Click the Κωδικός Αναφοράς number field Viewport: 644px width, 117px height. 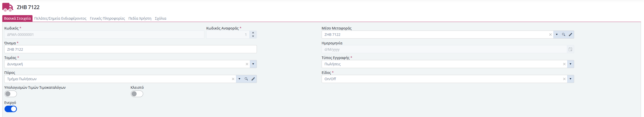[x=228, y=35]
